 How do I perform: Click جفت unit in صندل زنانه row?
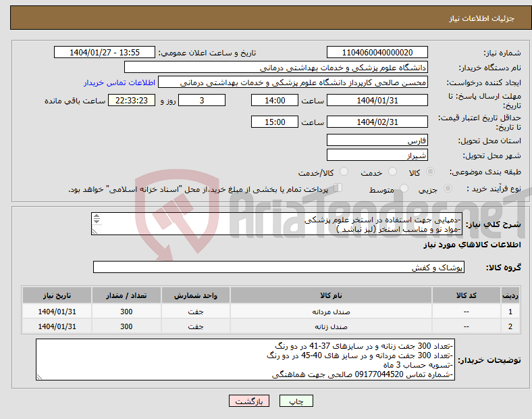pos(195,326)
